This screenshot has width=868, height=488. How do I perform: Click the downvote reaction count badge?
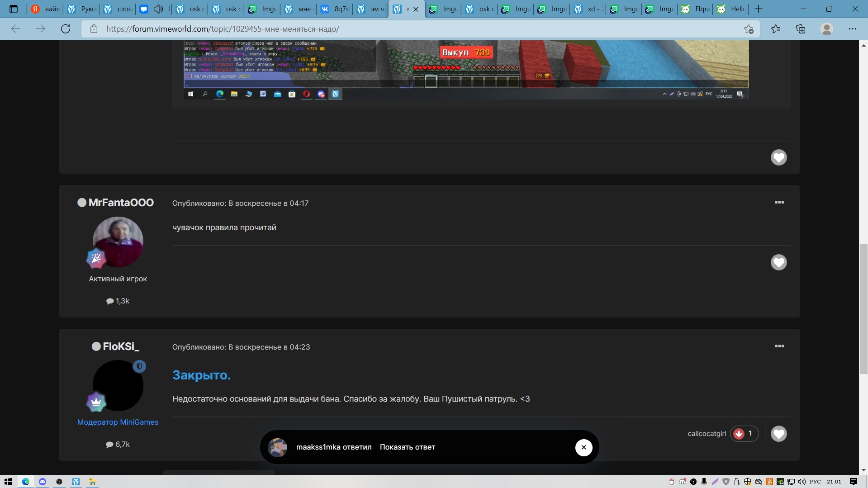point(744,434)
